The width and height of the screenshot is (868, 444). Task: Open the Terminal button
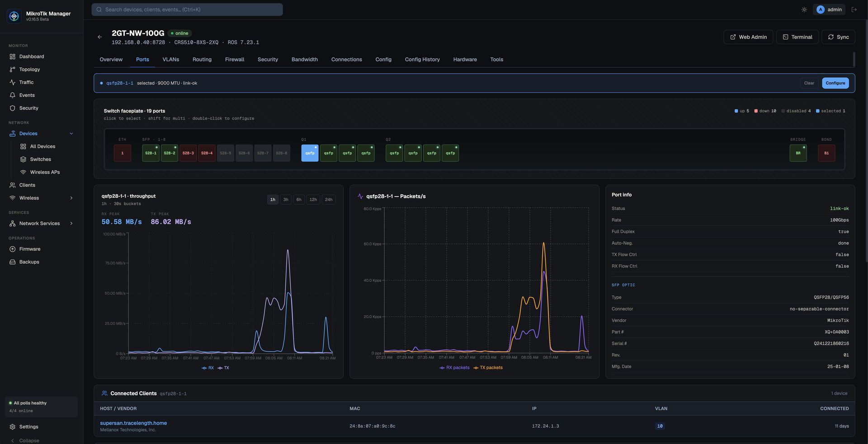click(797, 37)
